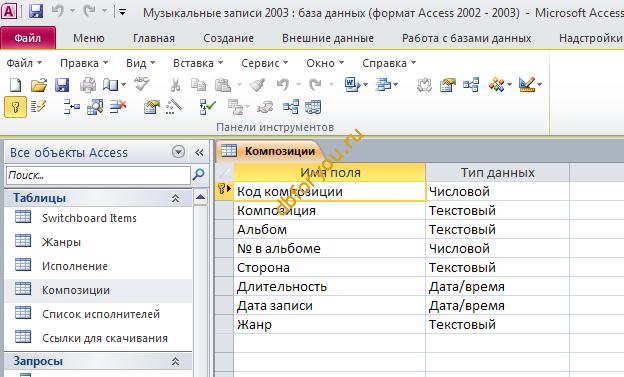Collapse the Таблицы group chevrons

tap(176, 198)
